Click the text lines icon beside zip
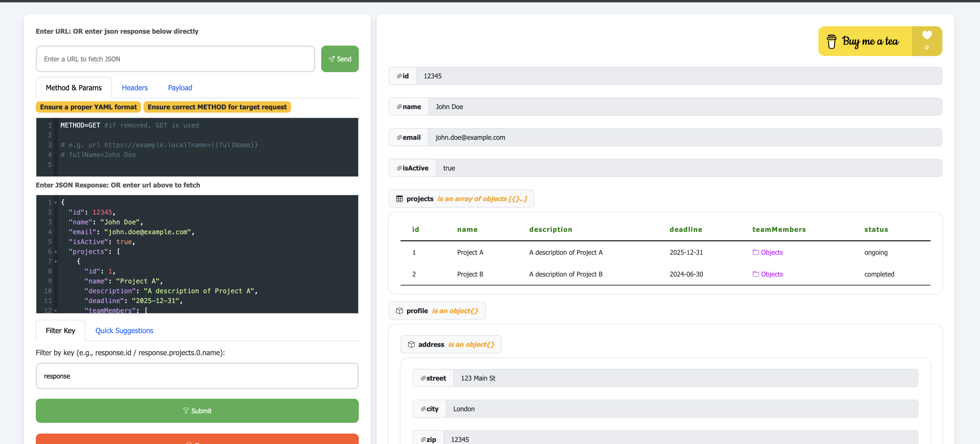980x444 pixels. (423, 440)
